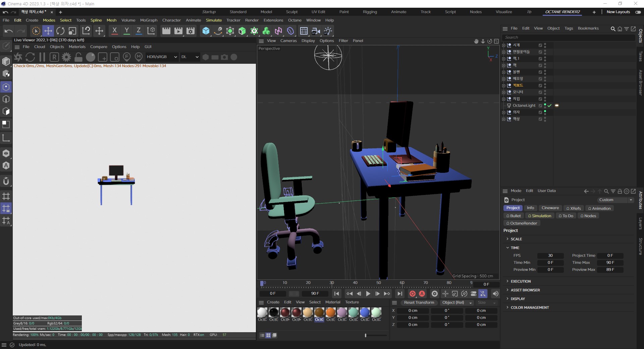Click the material picker M icon
The image size is (644, 349).
coord(139,57)
